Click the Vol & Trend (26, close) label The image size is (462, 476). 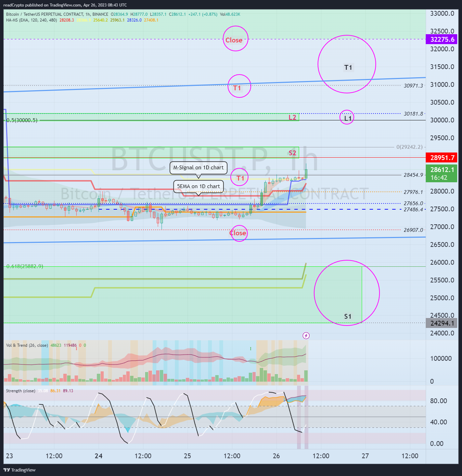[x=27, y=345]
